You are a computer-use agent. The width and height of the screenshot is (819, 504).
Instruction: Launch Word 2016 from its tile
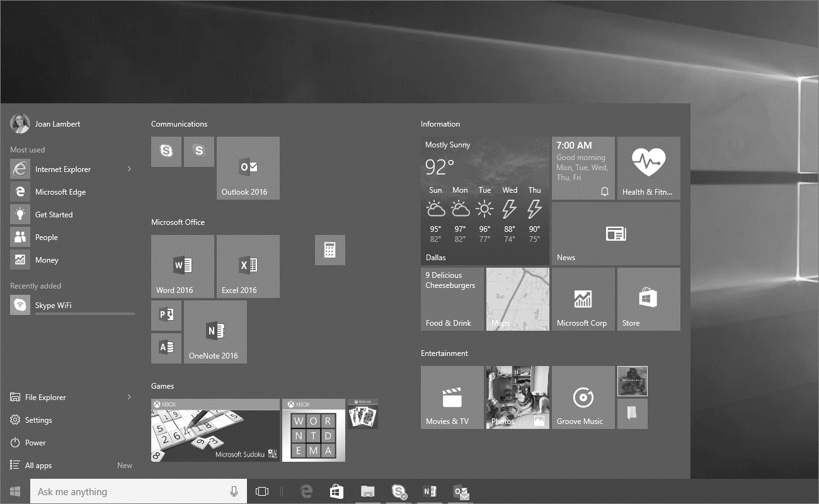[183, 266]
